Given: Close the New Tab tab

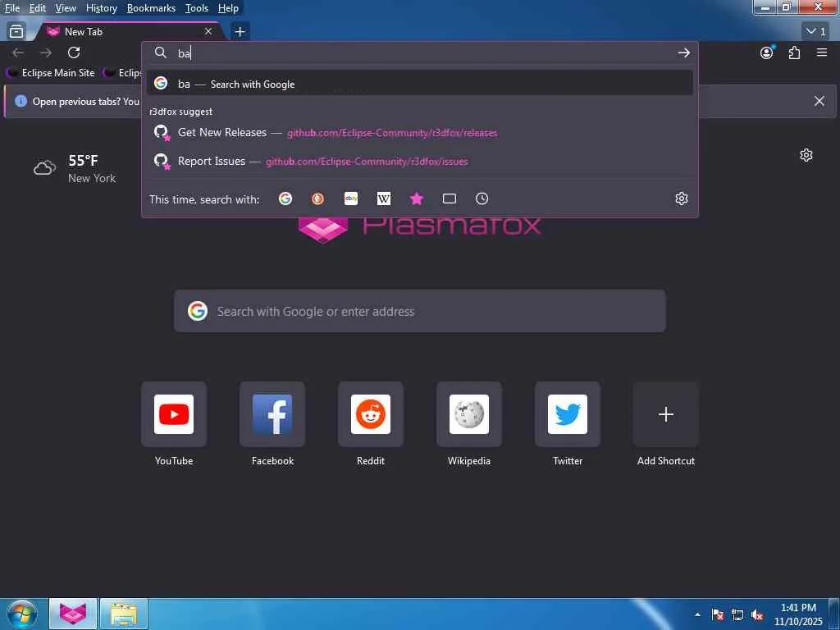Looking at the screenshot, I should click(x=208, y=32).
